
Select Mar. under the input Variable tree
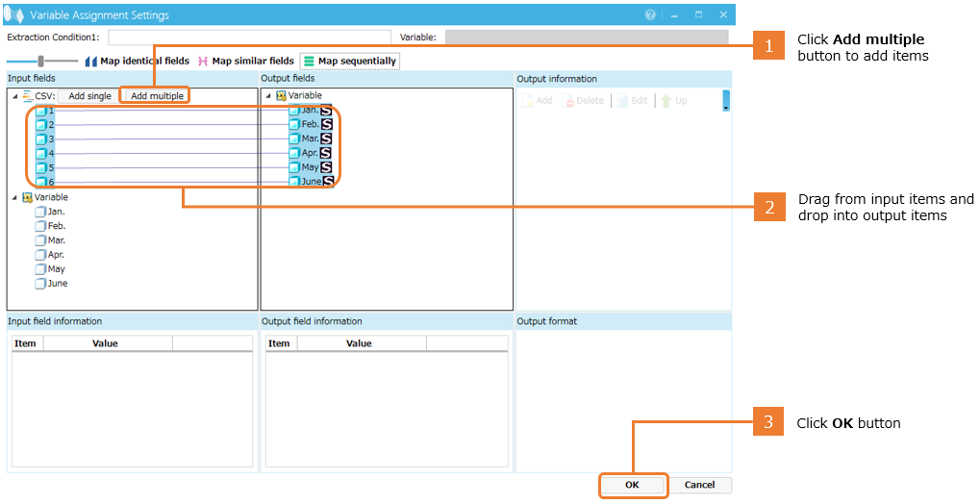56,240
